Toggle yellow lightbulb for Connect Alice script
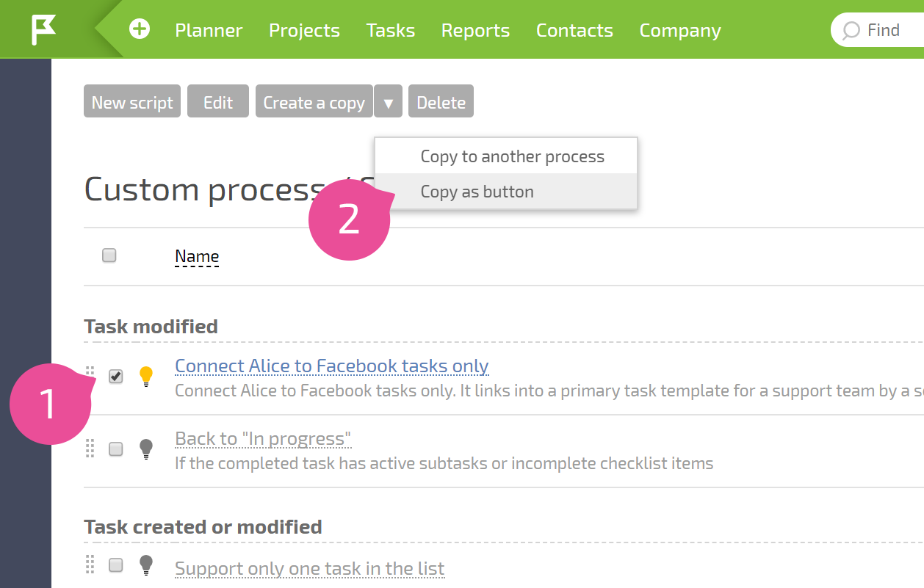The width and height of the screenshot is (924, 588). pyautogui.click(x=146, y=377)
